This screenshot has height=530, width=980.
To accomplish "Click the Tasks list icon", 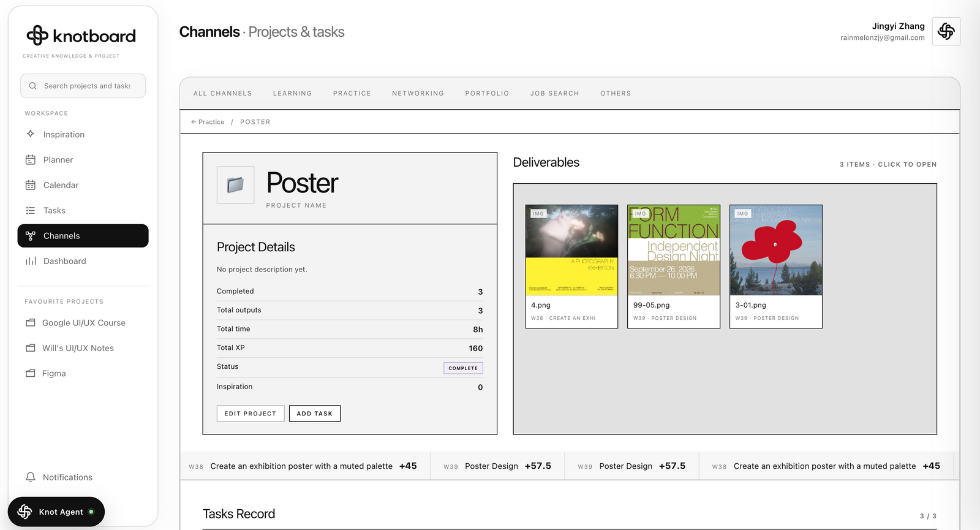I will coord(31,210).
